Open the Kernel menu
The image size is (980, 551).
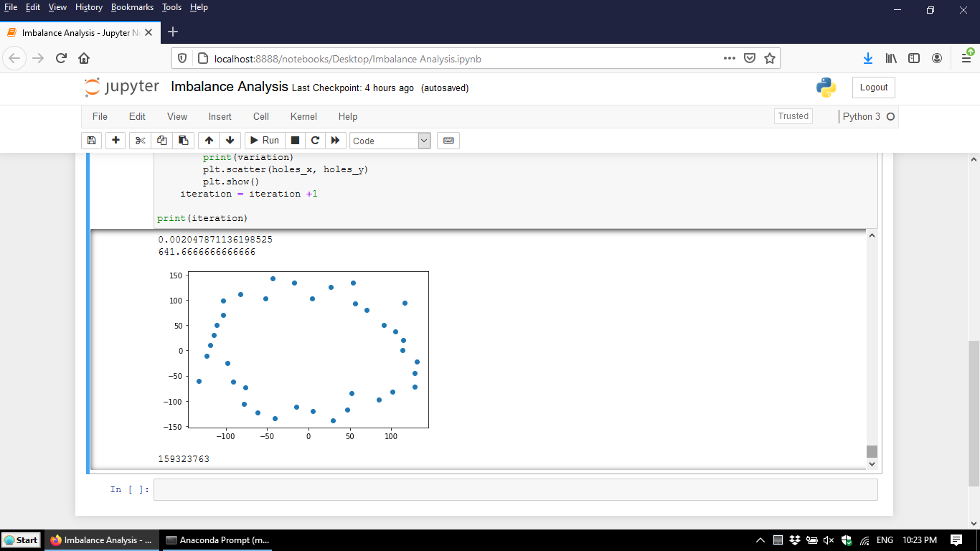click(303, 116)
